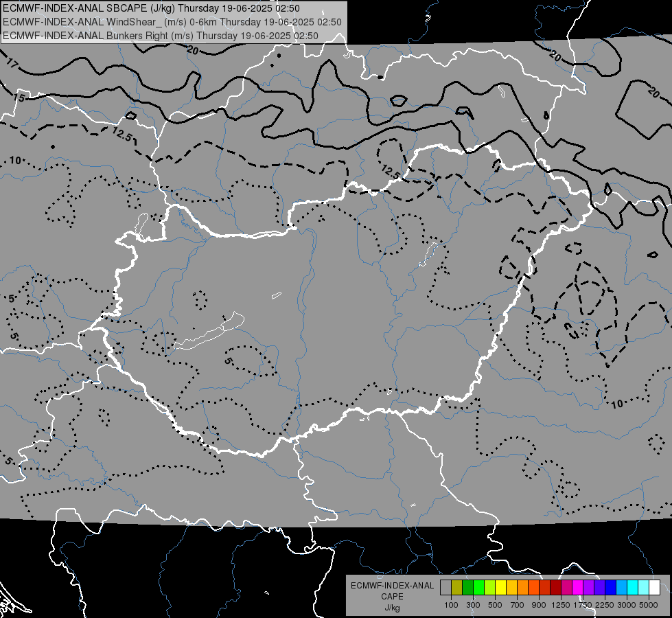Click the olive swatch in the CAPE legend

[x=457, y=588]
